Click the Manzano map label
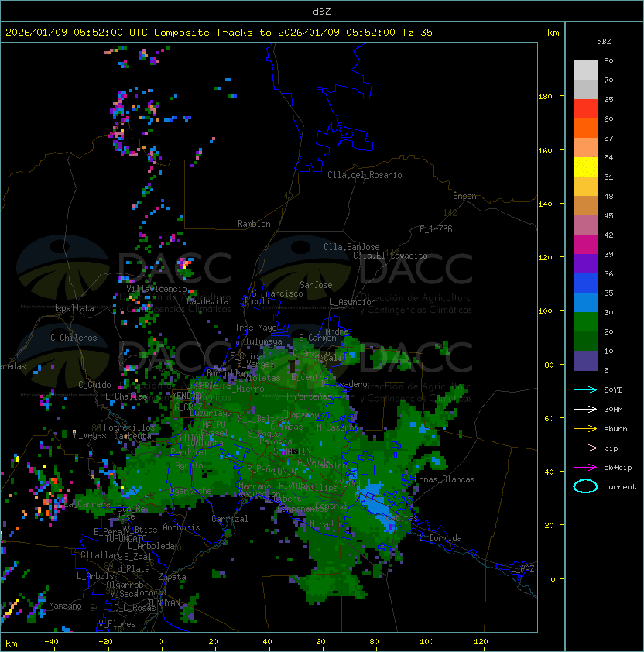This screenshot has height=652, width=644. (65, 606)
